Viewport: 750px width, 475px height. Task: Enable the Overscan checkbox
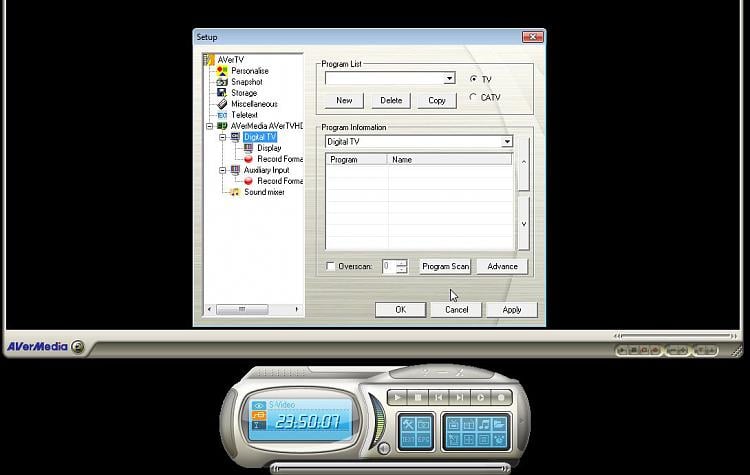point(331,266)
